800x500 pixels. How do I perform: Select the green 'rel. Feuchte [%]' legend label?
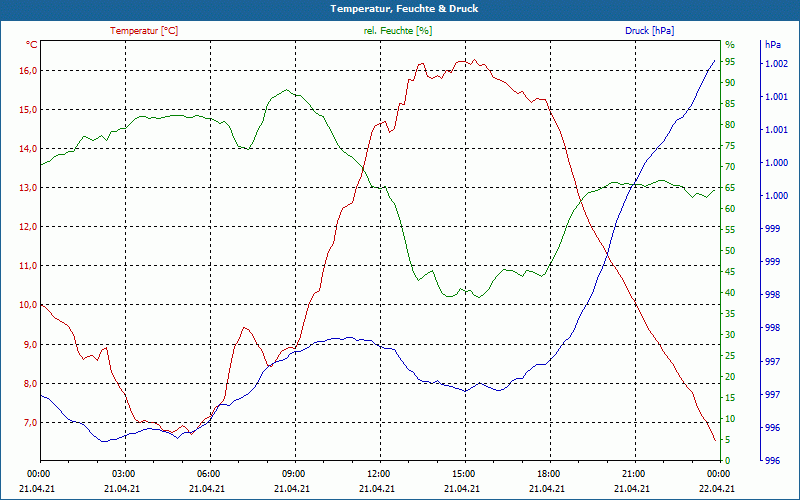tap(398, 31)
